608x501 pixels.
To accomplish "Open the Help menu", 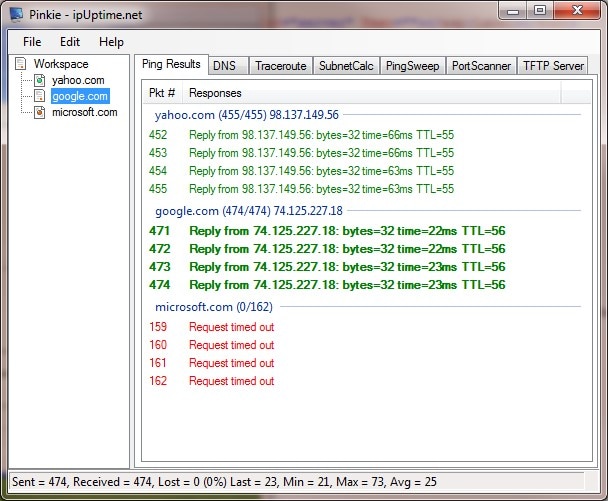I will [111, 42].
